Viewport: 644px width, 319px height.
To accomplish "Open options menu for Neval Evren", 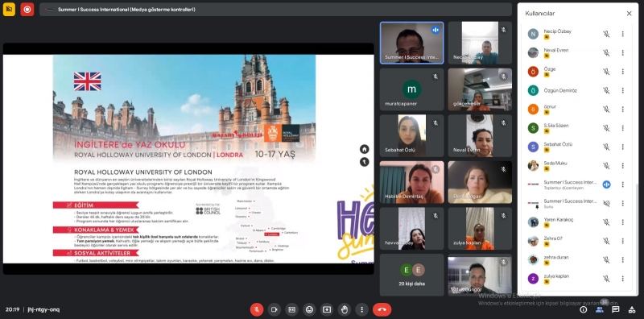I will (x=622, y=52).
